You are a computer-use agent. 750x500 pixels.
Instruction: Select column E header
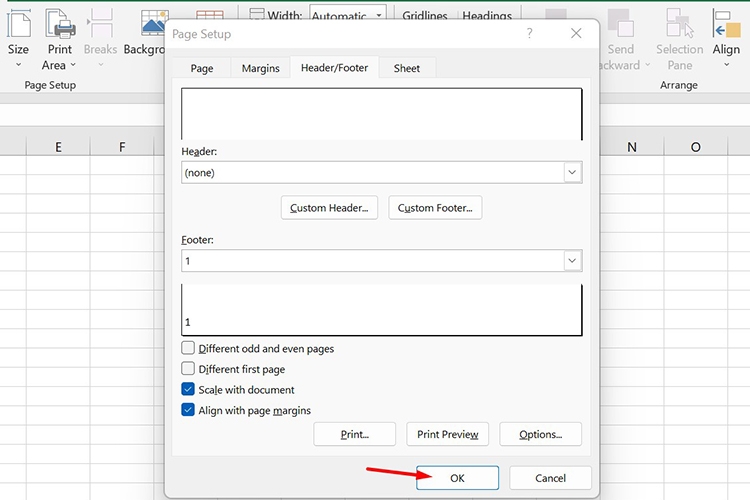[58, 147]
